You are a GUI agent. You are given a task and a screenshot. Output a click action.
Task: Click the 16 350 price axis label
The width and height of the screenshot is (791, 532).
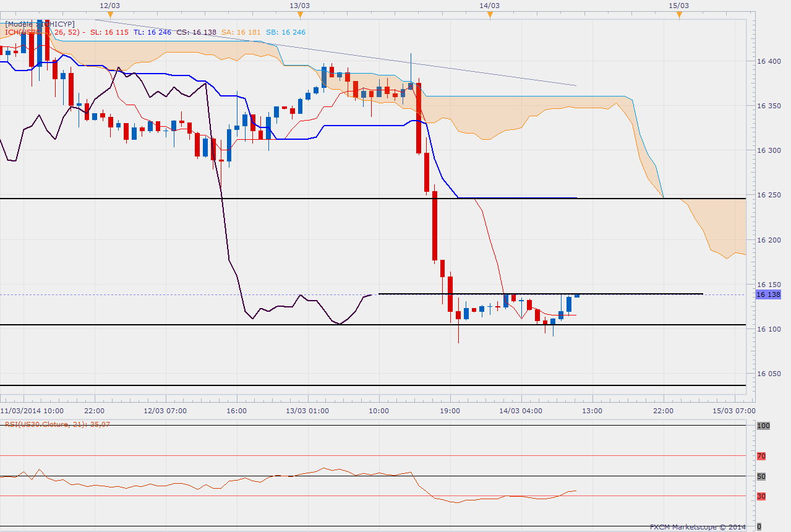pos(769,105)
